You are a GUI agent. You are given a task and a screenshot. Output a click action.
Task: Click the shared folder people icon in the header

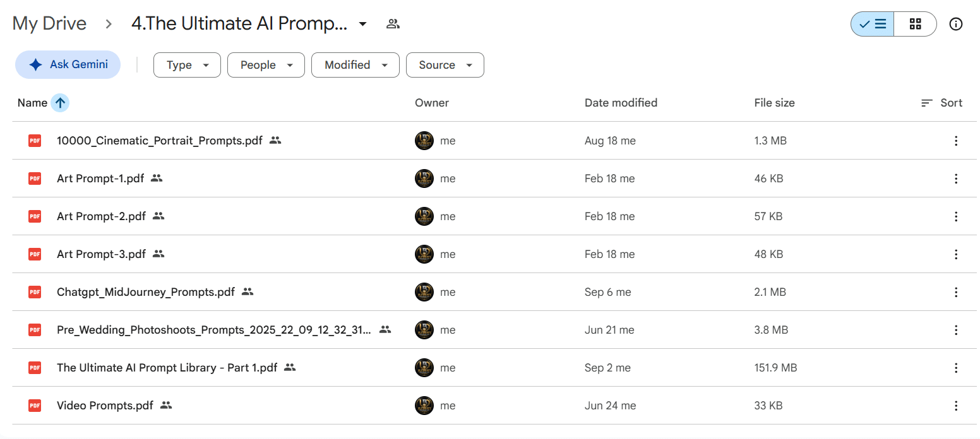393,24
